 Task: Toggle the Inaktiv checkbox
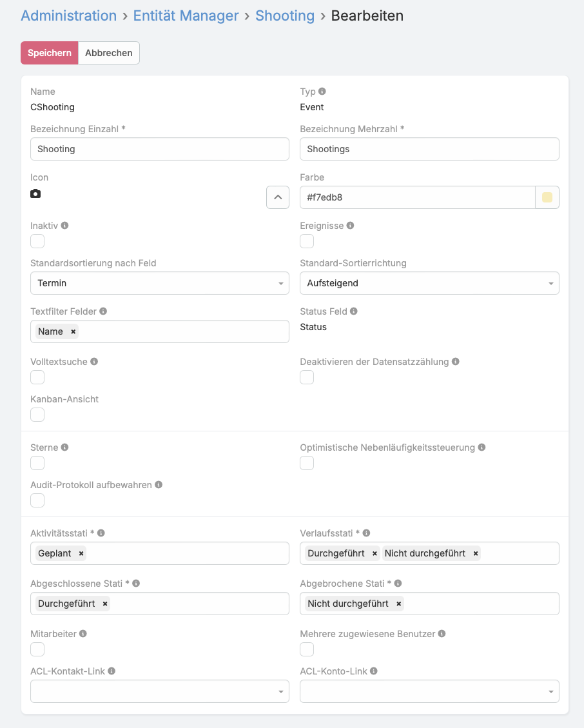point(37,241)
